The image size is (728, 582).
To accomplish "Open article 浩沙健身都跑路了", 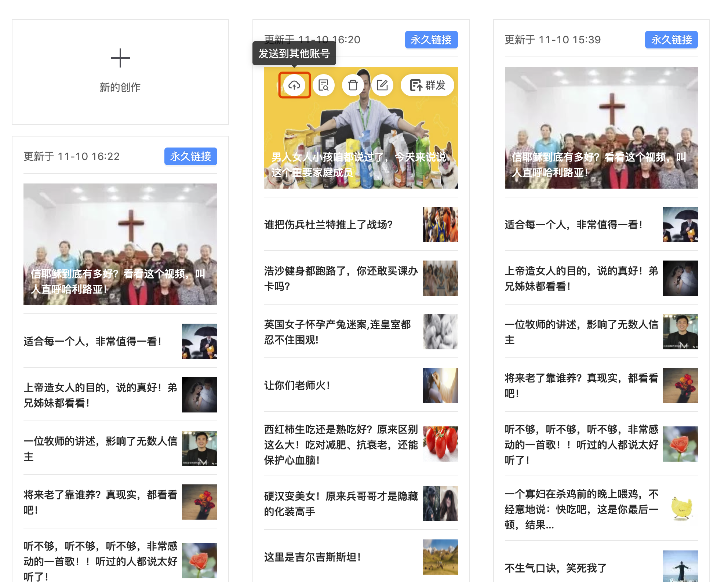I will (x=341, y=278).
